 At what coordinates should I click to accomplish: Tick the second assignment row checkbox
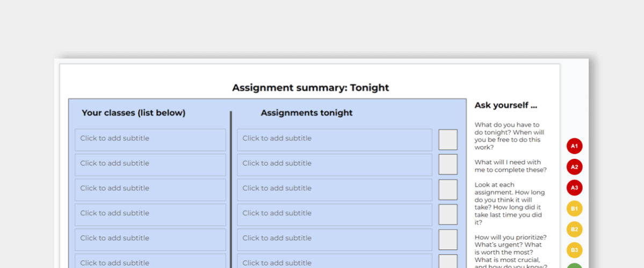click(x=448, y=164)
